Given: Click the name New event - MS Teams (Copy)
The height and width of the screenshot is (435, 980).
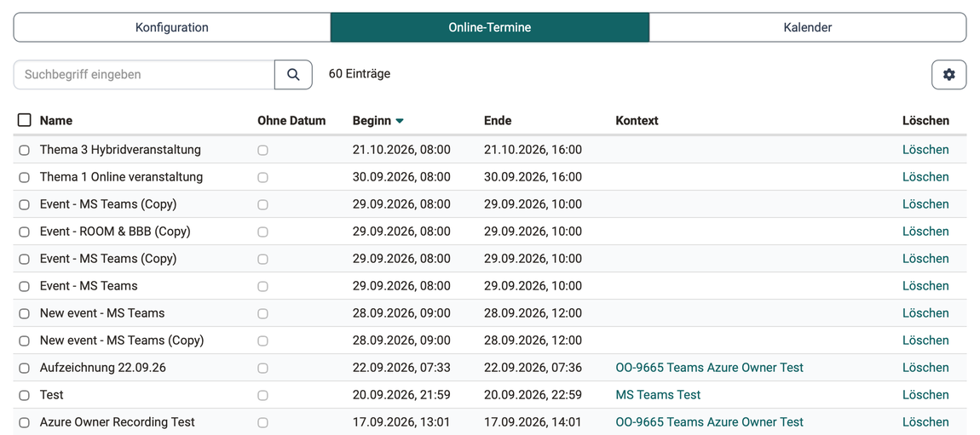Looking at the screenshot, I should coord(122,341).
